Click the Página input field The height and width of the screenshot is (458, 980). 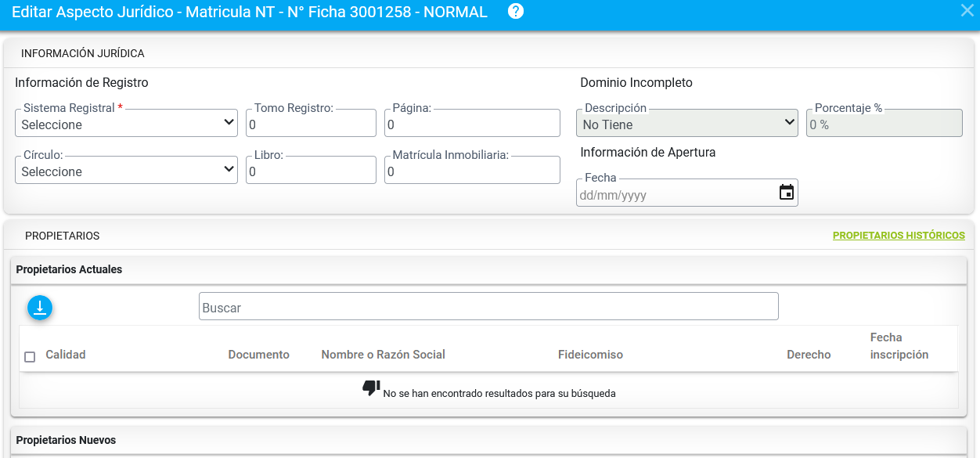click(472, 124)
